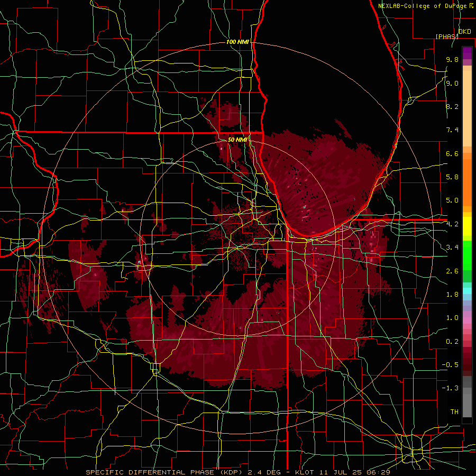Click the 11 JUL 25 date text
Screen dimensions: 476x476
click(x=340, y=472)
